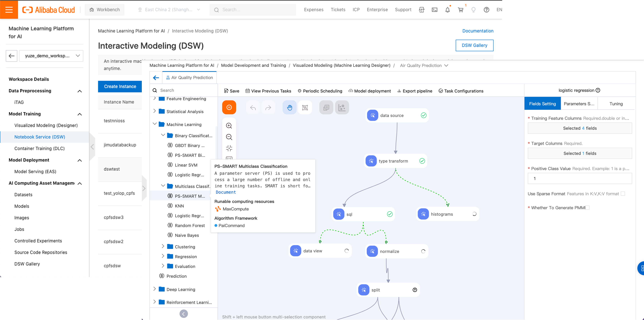Viewport: 644px width, 320px height.
Task: Click the Undo icon on canvas toolbar
Action: (253, 107)
